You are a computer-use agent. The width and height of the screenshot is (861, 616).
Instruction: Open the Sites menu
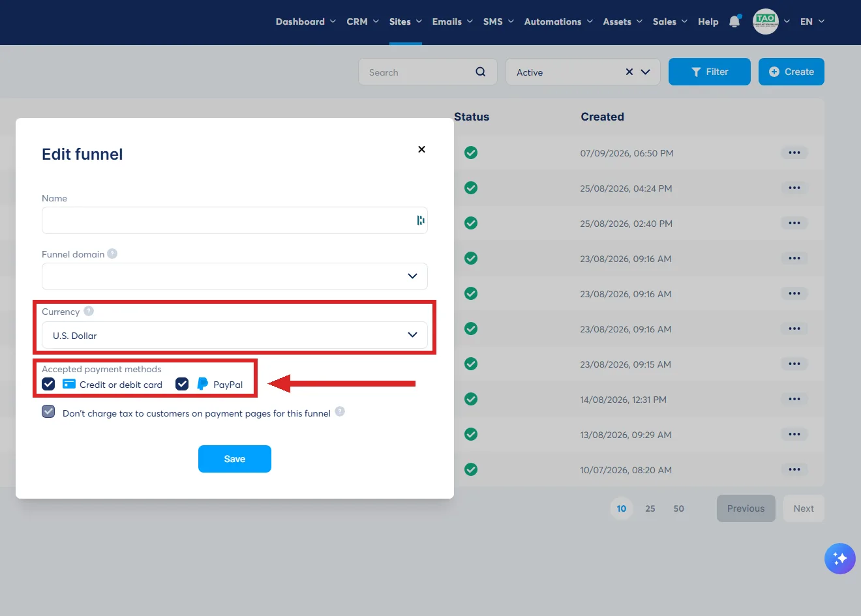[x=406, y=22]
